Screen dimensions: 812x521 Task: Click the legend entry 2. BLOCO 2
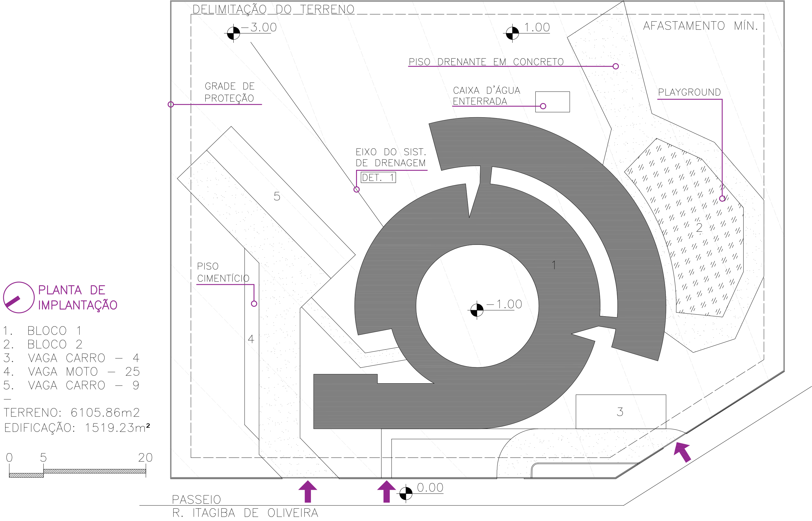coord(43,344)
